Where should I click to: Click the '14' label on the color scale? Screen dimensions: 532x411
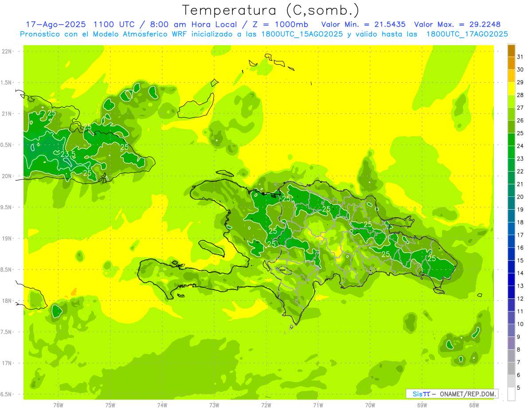pos(520,273)
